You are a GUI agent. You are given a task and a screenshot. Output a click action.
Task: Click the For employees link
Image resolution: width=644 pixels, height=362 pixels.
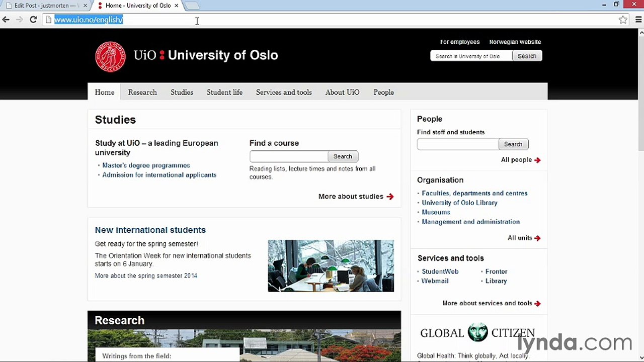click(x=460, y=42)
